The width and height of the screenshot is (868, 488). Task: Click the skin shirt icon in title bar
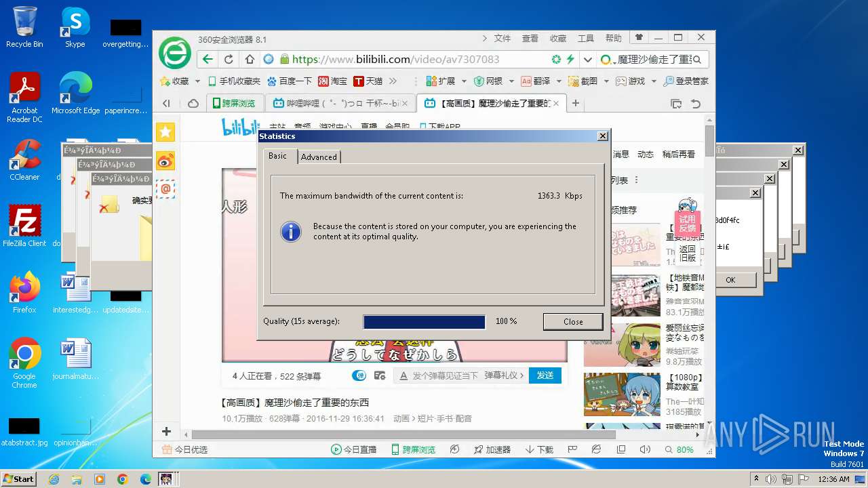[x=638, y=38]
